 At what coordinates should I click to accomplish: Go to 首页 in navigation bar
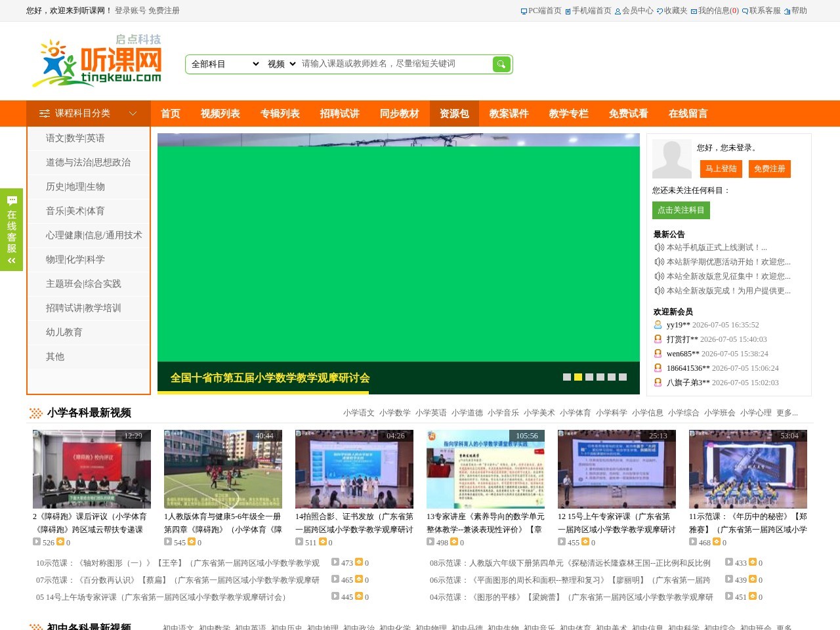click(171, 114)
